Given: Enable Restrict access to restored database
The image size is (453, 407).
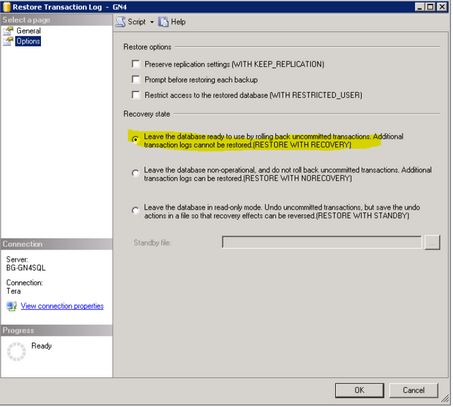Looking at the screenshot, I should tap(136, 95).
